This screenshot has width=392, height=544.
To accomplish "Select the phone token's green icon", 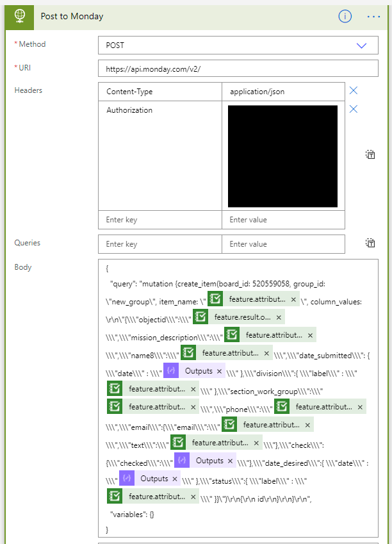I will [x=282, y=406].
